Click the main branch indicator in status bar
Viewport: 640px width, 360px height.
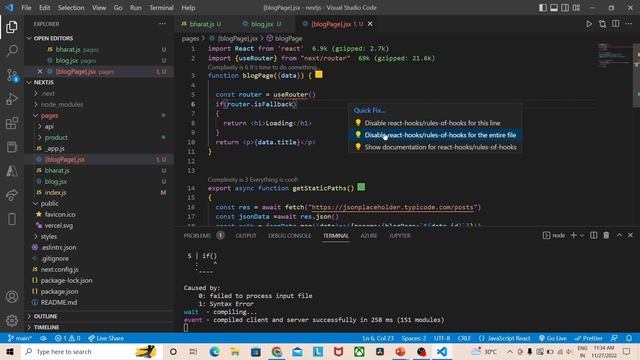click(x=20, y=338)
